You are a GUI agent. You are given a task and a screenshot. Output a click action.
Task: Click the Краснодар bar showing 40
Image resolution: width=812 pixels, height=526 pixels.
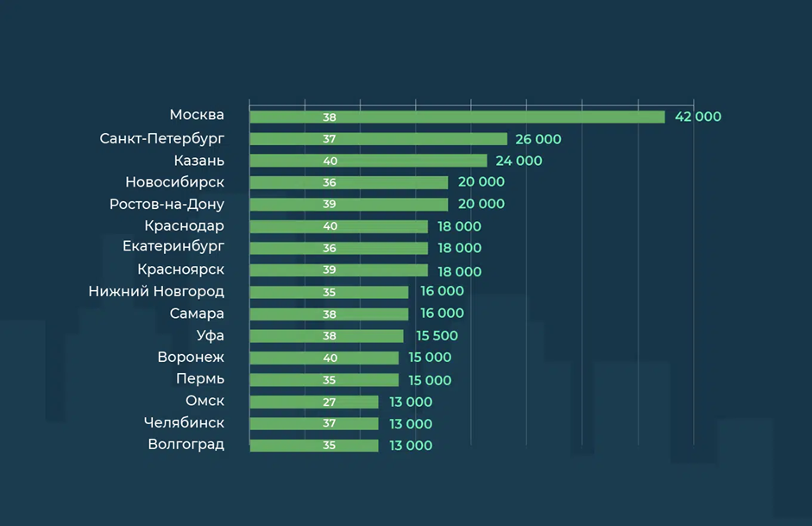click(x=338, y=226)
